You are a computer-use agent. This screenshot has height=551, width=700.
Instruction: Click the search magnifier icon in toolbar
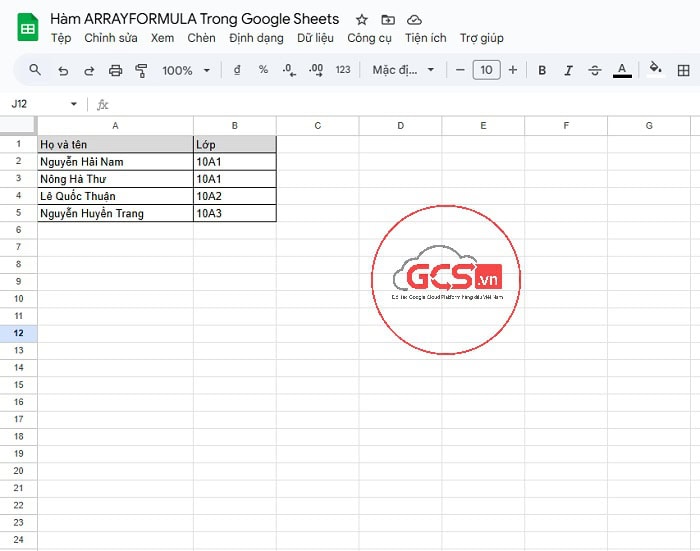point(35,70)
